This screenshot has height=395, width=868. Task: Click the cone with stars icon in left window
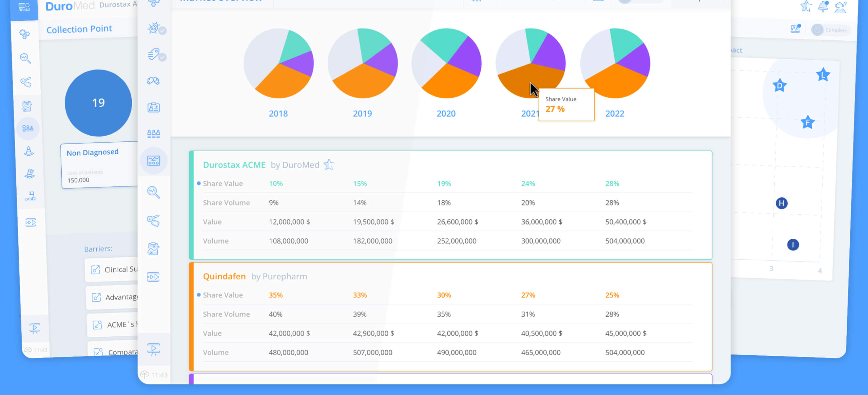click(30, 174)
